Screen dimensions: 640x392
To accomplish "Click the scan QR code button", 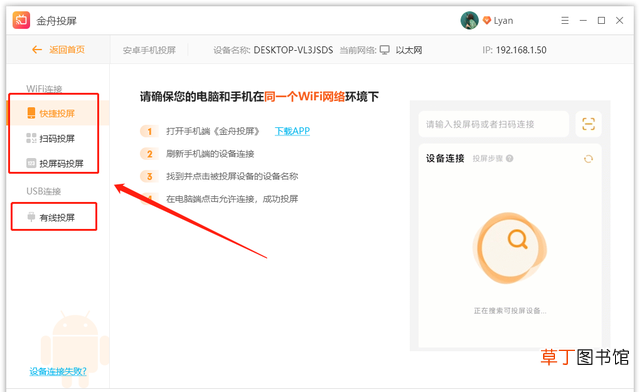I will (588, 124).
